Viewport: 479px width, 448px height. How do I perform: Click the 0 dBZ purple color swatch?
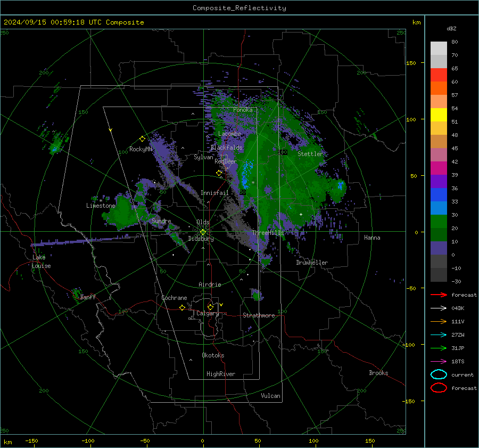439,248
